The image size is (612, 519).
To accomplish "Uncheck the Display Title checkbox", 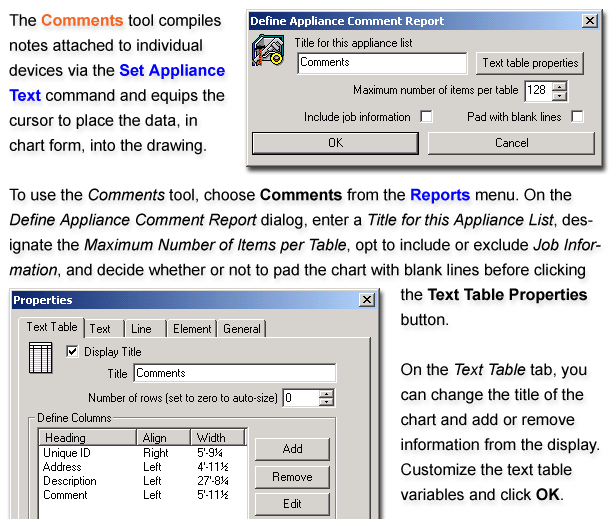I will [x=72, y=351].
